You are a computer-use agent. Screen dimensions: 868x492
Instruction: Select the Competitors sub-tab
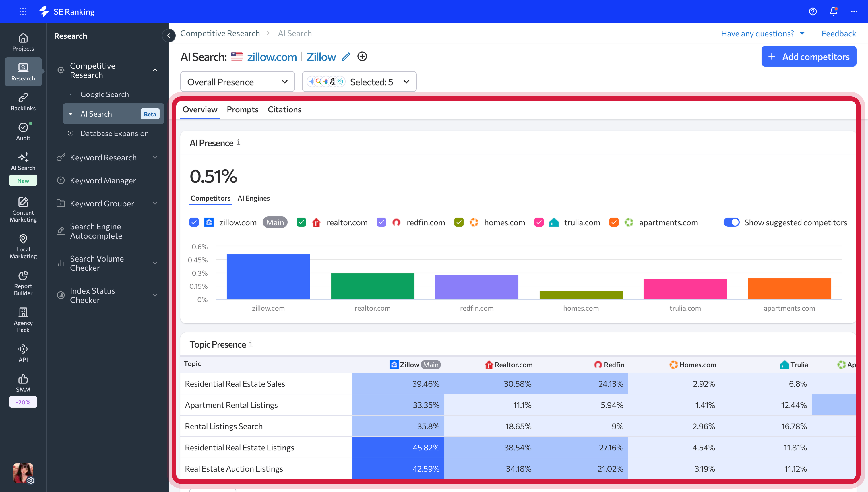point(210,198)
